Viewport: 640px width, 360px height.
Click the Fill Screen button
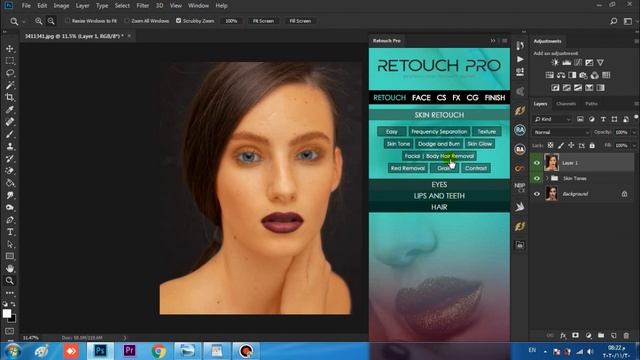[300, 21]
